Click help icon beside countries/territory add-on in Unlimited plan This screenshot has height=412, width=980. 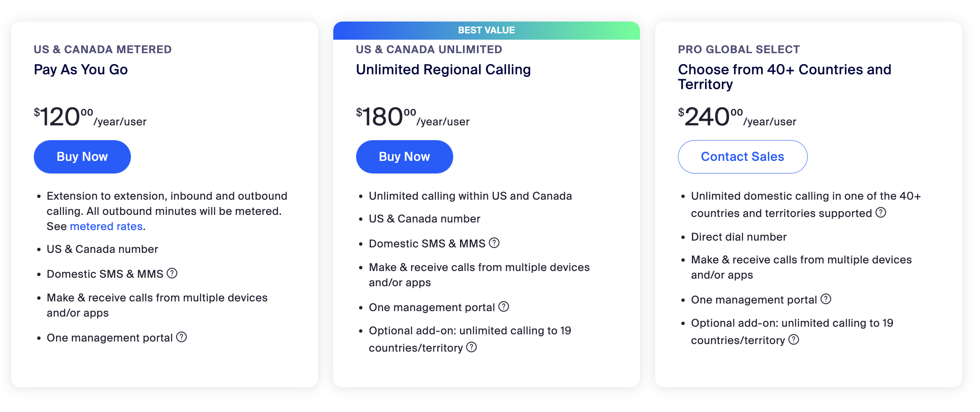pos(471,347)
